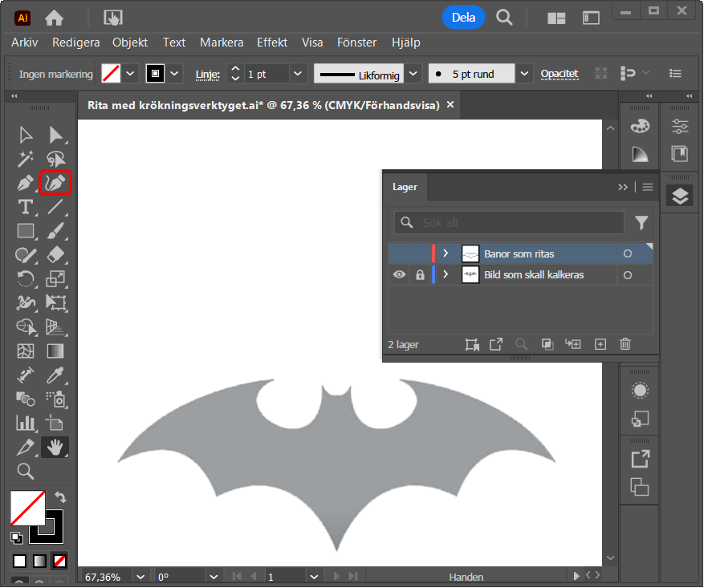The image size is (704, 588).
Task: Click the blue Dela button
Action: 463,17
